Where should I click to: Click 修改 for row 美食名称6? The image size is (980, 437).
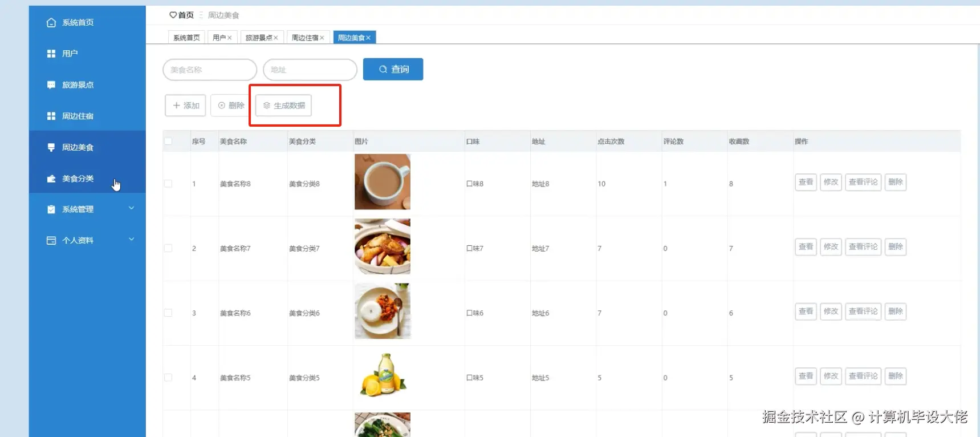(x=831, y=311)
